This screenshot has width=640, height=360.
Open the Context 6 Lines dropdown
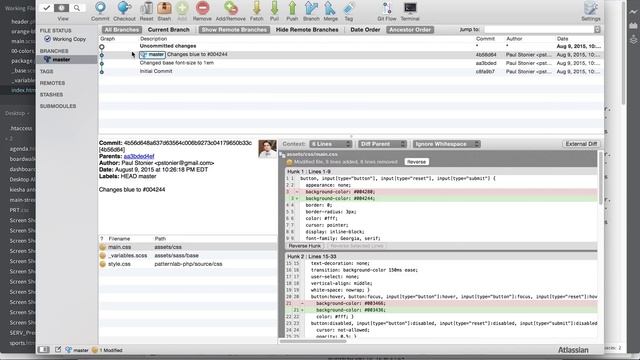pos(331,144)
